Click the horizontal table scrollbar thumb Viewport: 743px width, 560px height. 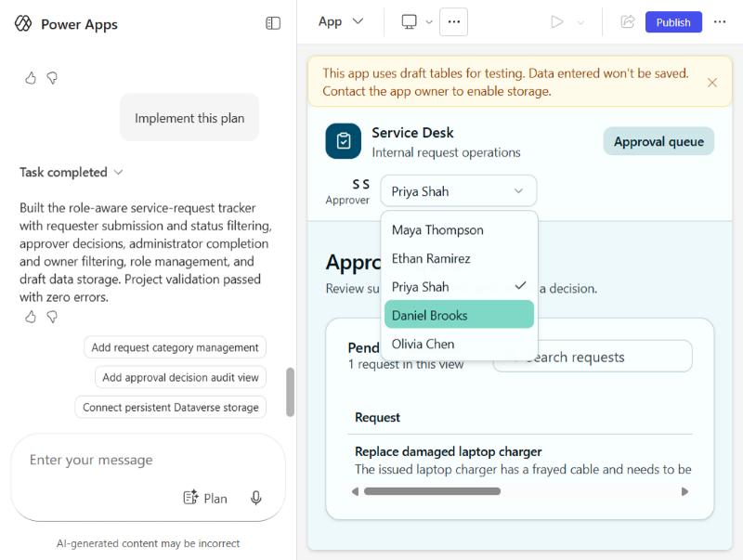tap(432, 491)
